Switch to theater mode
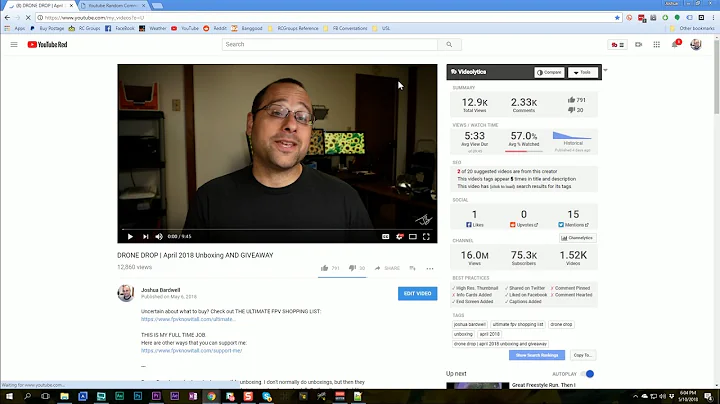 pyautogui.click(x=413, y=236)
